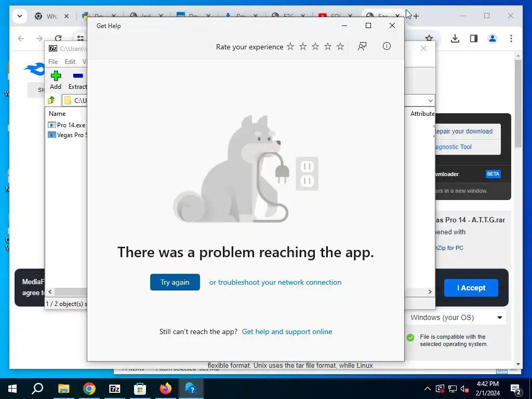The width and height of the screenshot is (532, 399).
Task: Open Chrome downloads icon
Action: pyautogui.click(x=455, y=38)
